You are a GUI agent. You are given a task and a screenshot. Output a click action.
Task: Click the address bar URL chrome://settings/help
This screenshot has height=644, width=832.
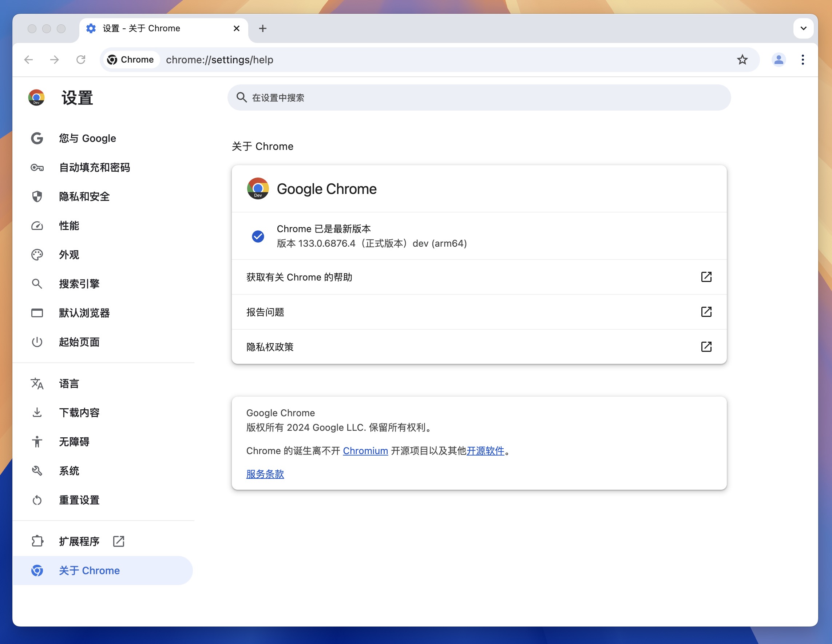coord(219,59)
